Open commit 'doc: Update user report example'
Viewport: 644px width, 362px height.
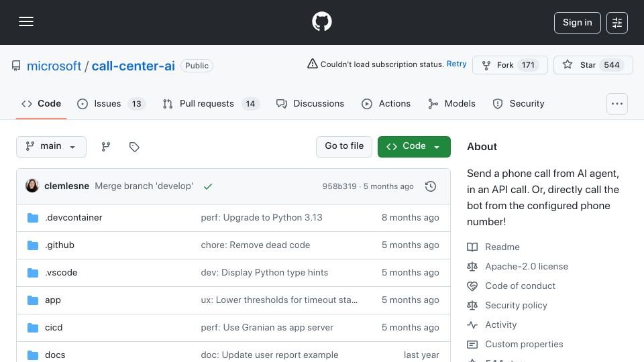click(270, 355)
